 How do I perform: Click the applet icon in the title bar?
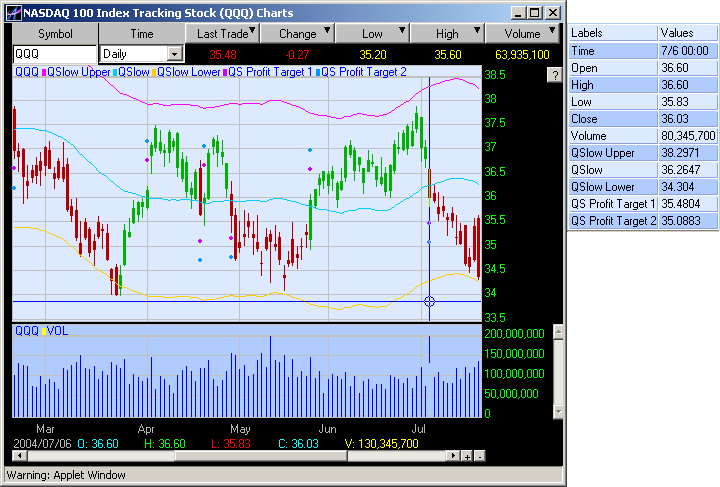pyautogui.click(x=13, y=13)
